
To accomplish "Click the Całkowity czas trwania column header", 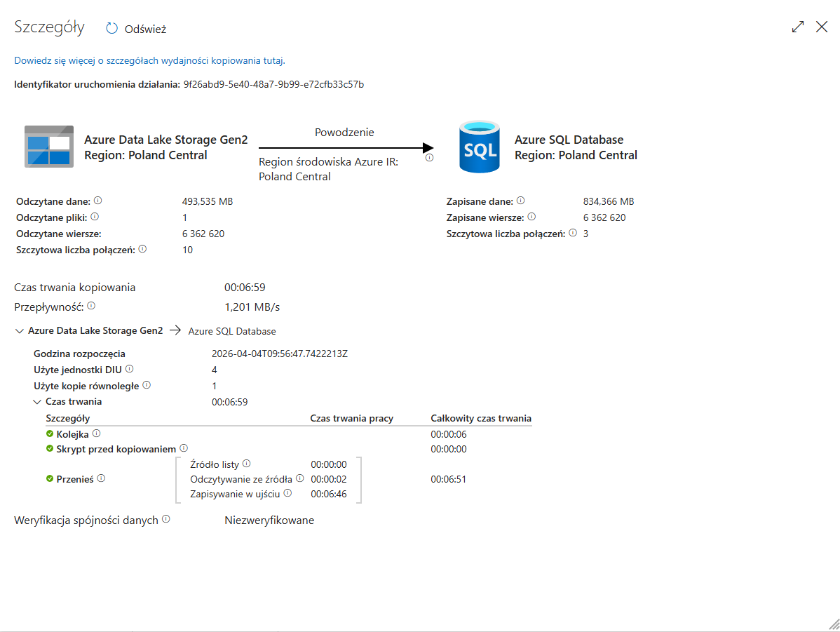I will pos(481,418).
